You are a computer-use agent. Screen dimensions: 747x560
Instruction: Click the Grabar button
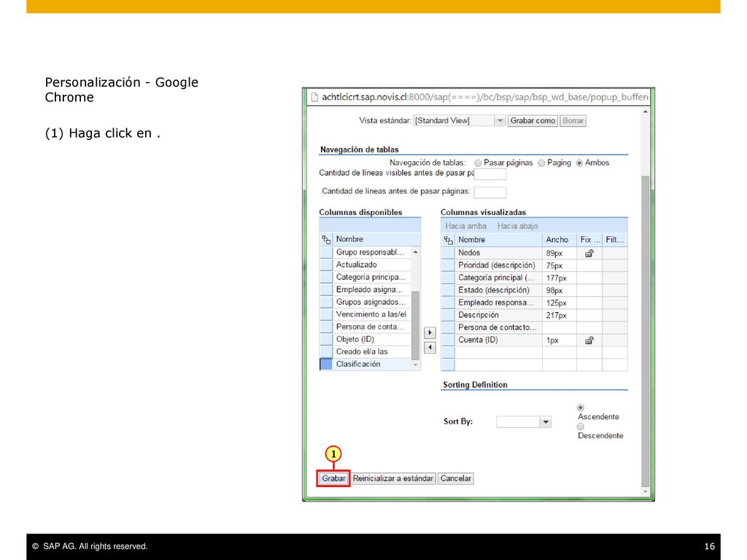coord(333,478)
